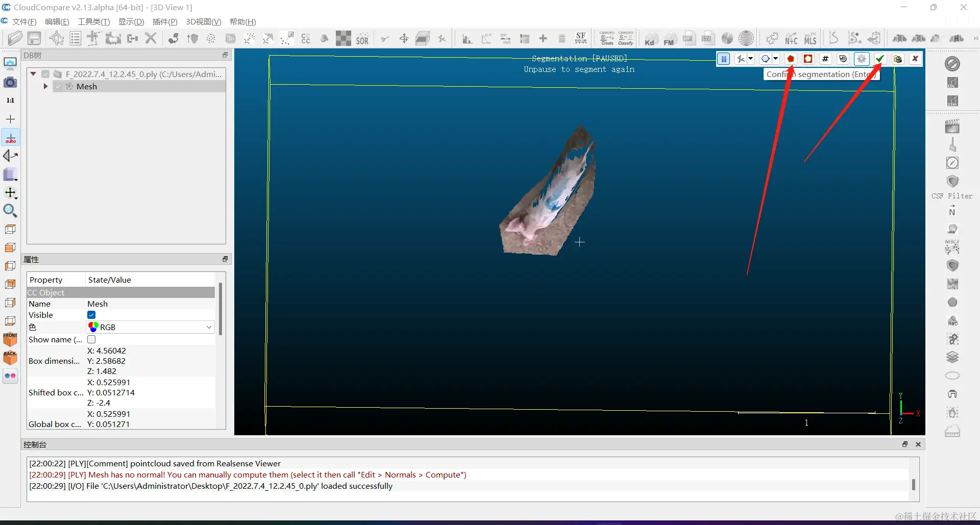980x525 pixels.
Task: Open the 编辑(E) menu
Action: click(57, 22)
